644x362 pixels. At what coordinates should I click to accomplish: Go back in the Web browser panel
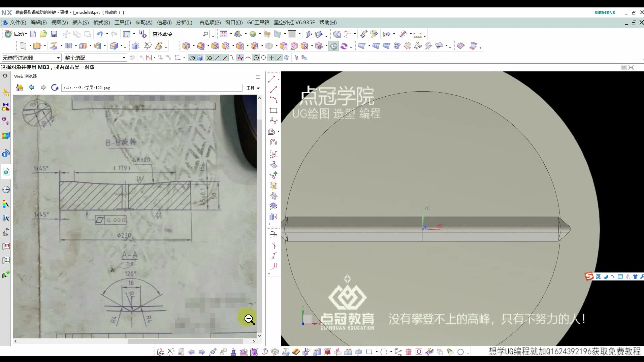pyautogui.click(x=31, y=88)
